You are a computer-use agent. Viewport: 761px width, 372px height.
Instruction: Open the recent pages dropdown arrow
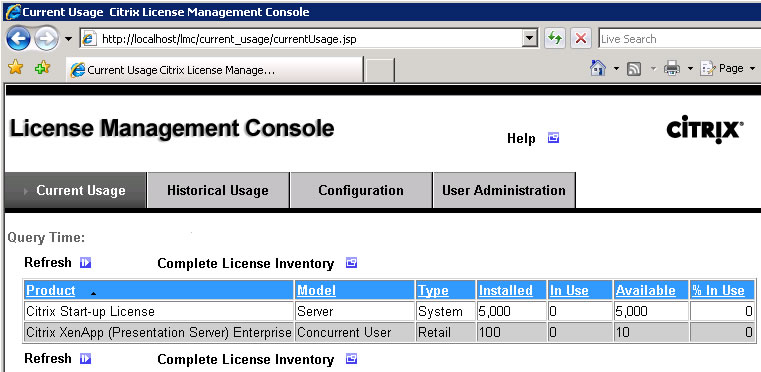tap(68, 39)
